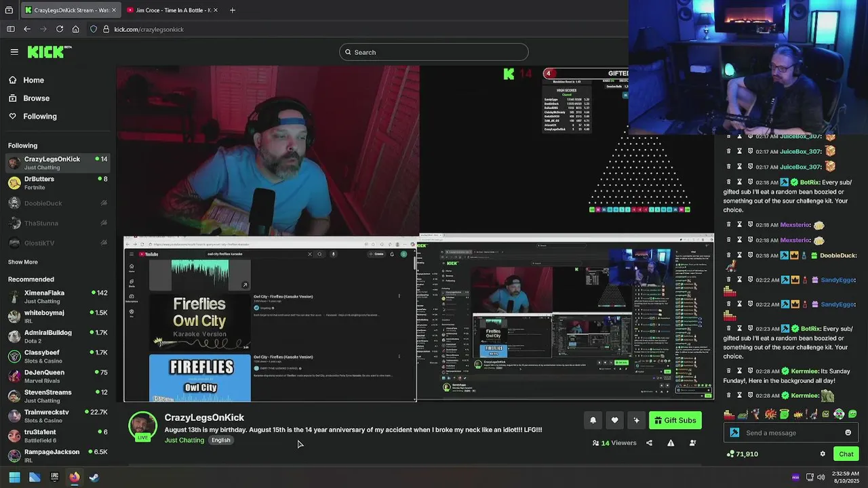This screenshot has width=868, height=488.
Task: Open recommended AdmiralBulldog channel
Action: click(58, 336)
